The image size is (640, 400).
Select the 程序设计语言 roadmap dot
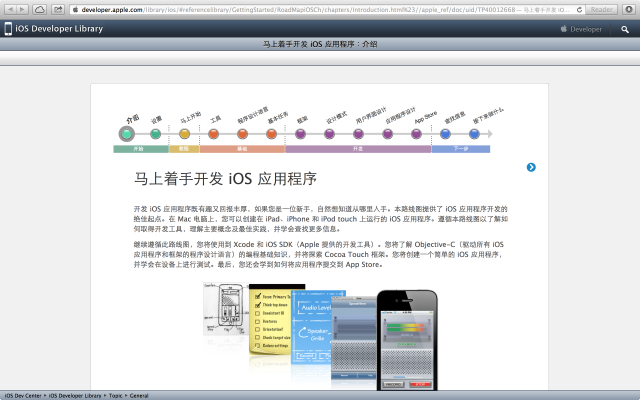242,133
